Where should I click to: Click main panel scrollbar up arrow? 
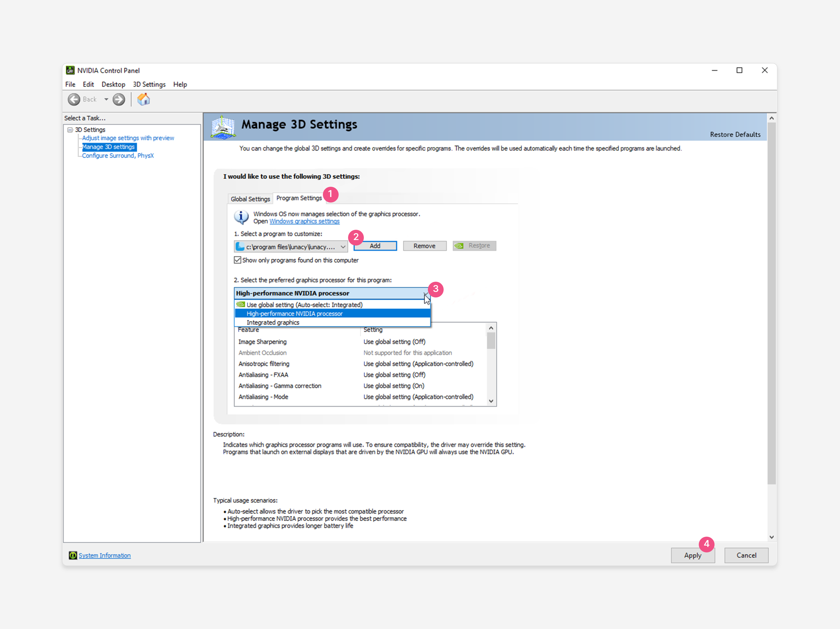point(772,118)
